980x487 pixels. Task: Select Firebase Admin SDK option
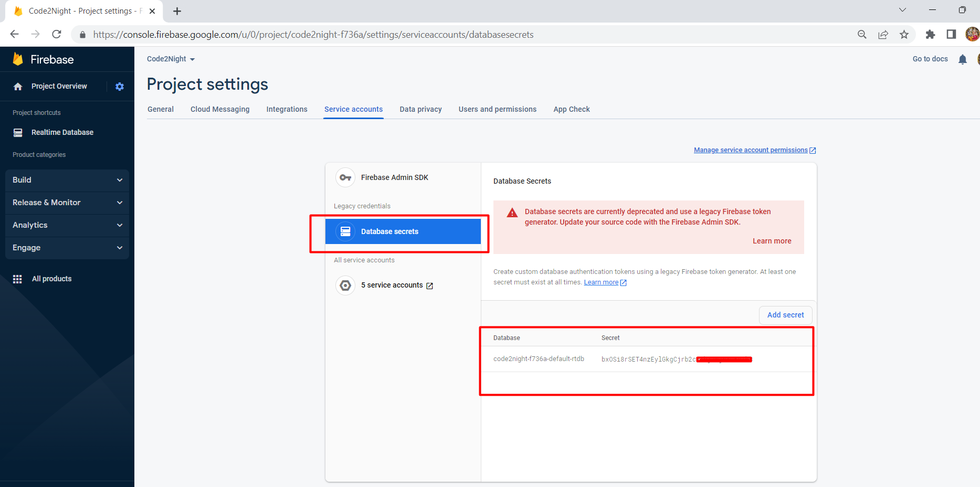point(403,178)
